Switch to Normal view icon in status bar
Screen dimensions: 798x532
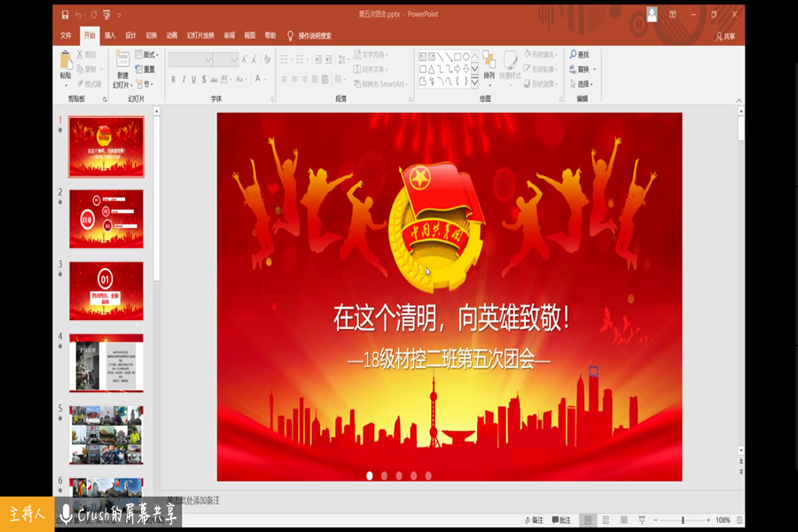click(x=588, y=520)
